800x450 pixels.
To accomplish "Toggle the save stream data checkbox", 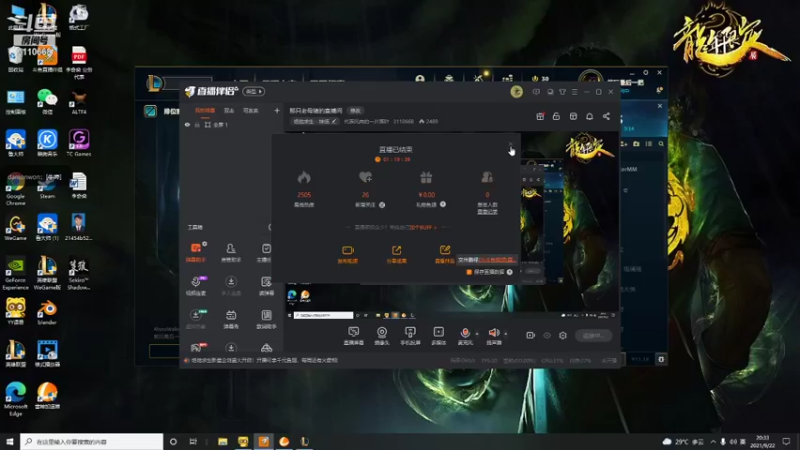I will (469, 272).
